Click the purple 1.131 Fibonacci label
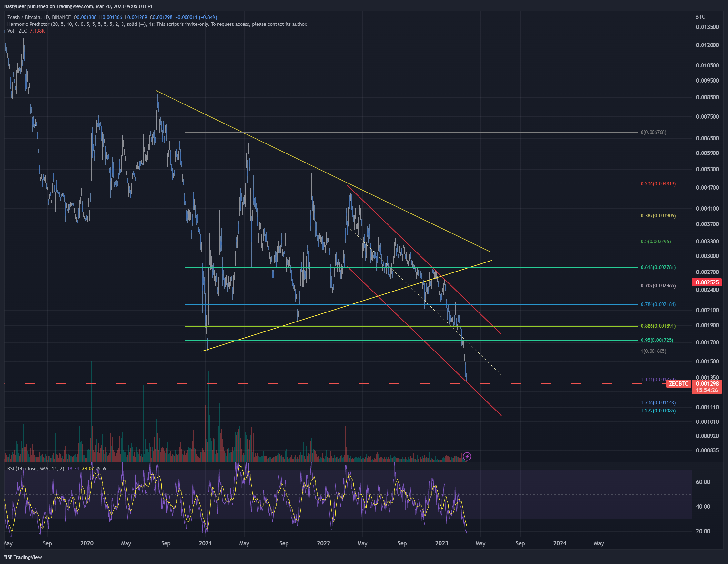Viewport: 728px width, 564px height. [658, 380]
